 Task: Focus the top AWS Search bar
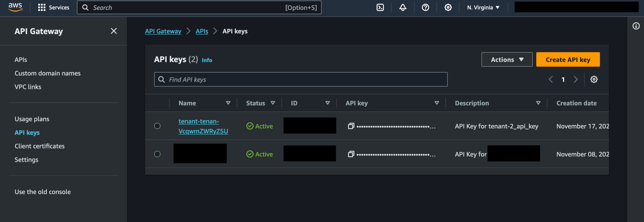coord(199,7)
